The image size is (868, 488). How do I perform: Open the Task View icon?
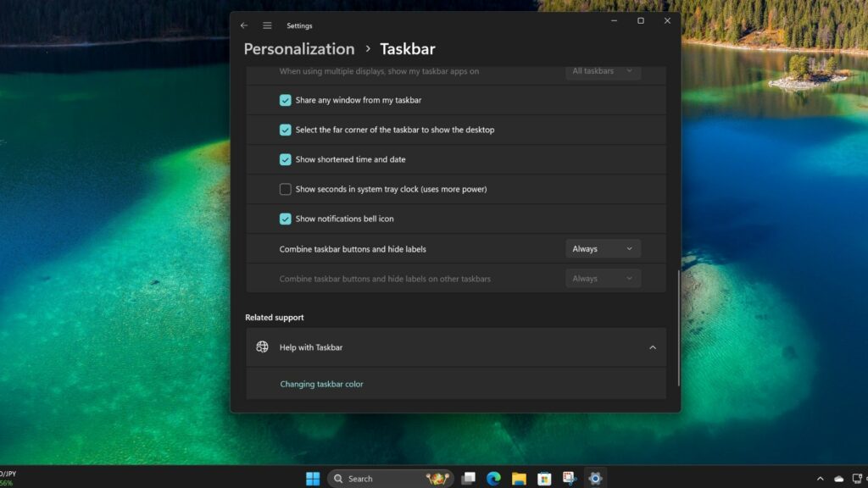[467, 478]
